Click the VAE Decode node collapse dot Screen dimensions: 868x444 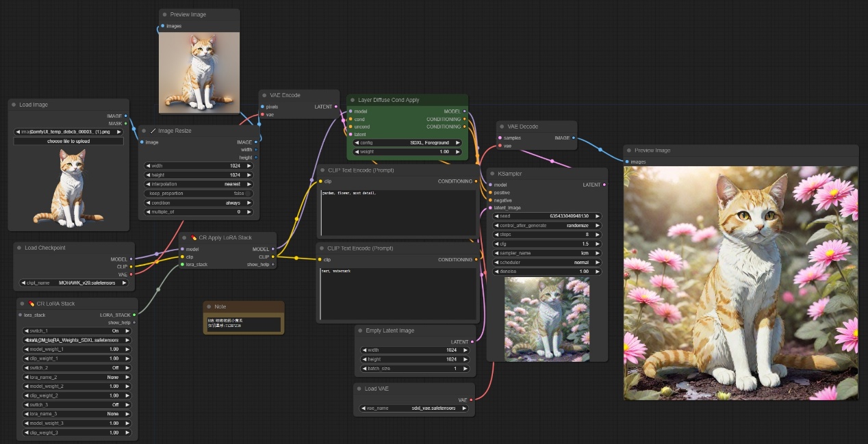(502, 127)
